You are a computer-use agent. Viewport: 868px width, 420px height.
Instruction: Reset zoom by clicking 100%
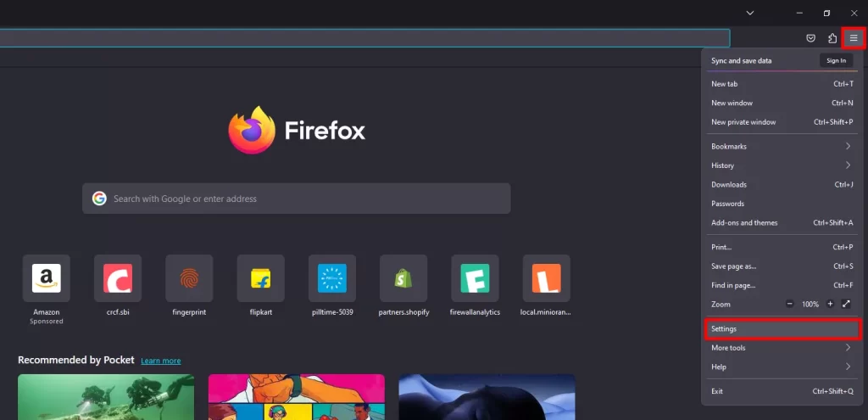(810, 304)
